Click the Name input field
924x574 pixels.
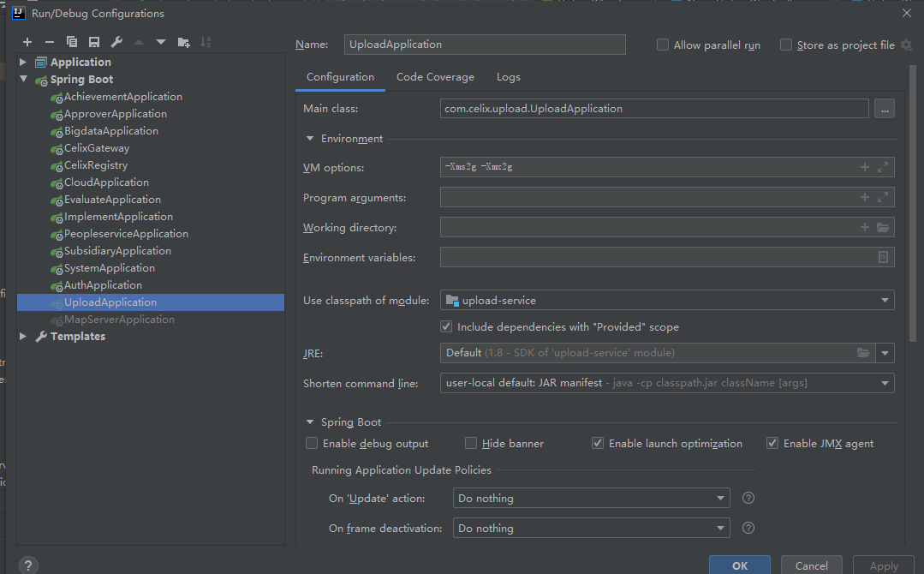point(485,45)
